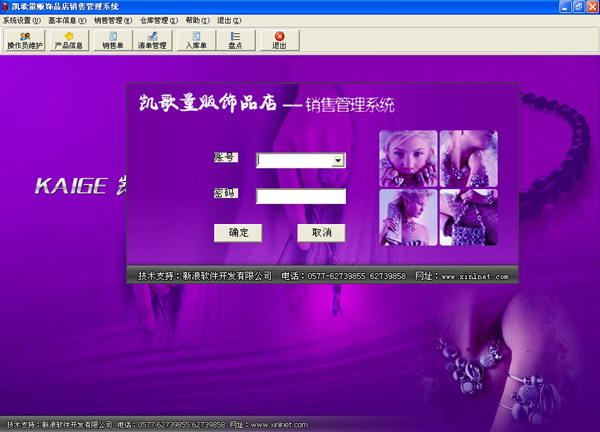This screenshot has height=432, width=600.
Task: Open the 系统设置 menu
Action: coord(21,20)
